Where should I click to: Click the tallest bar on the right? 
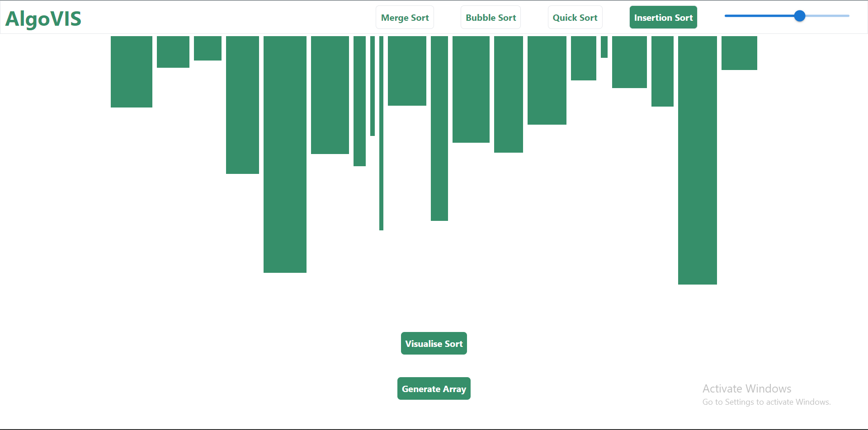pyautogui.click(x=698, y=160)
